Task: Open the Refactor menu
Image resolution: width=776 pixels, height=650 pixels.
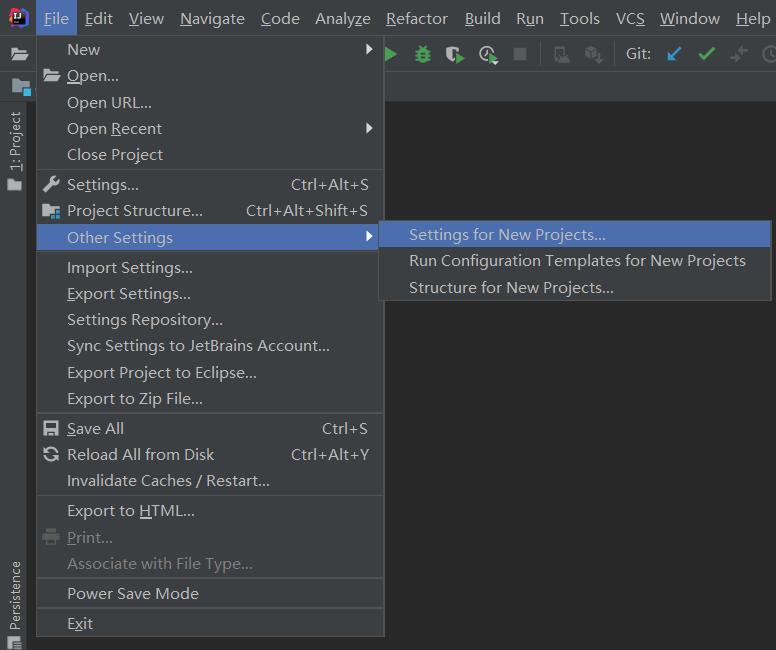Action: 417,18
